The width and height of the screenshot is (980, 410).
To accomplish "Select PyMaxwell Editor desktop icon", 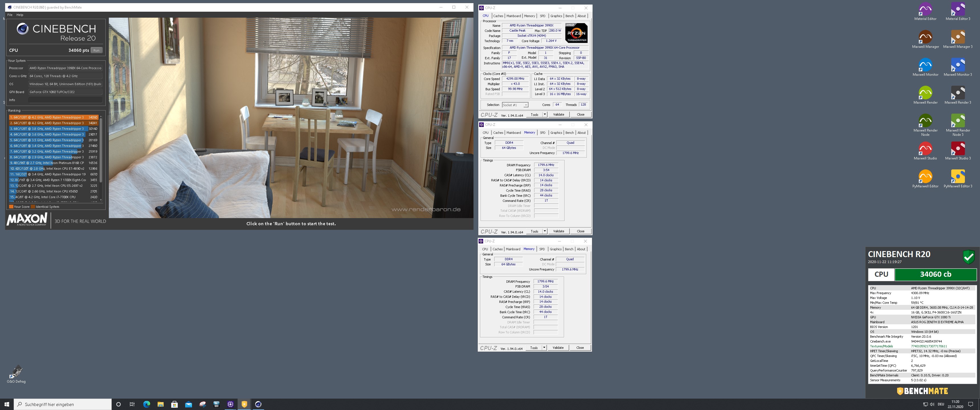I will pyautogui.click(x=925, y=179).
